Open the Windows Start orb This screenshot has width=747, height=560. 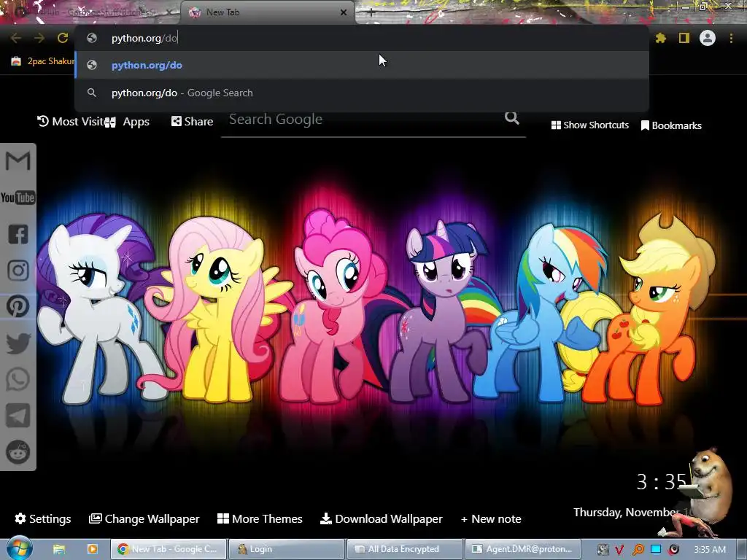pyautogui.click(x=19, y=548)
